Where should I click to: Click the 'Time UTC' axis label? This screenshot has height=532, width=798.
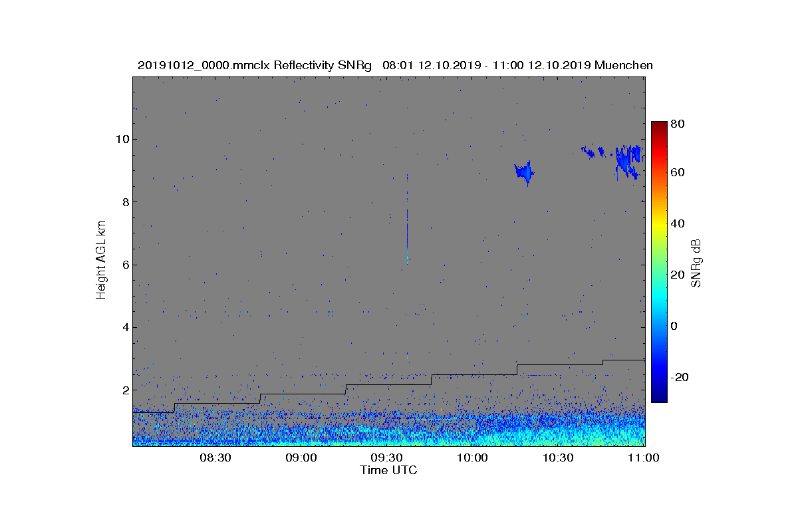389,470
